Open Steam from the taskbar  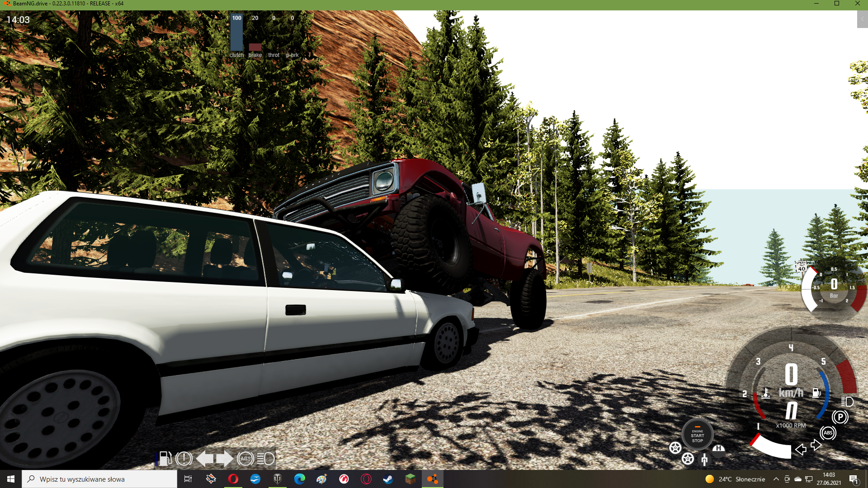pyautogui.click(x=388, y=479)
